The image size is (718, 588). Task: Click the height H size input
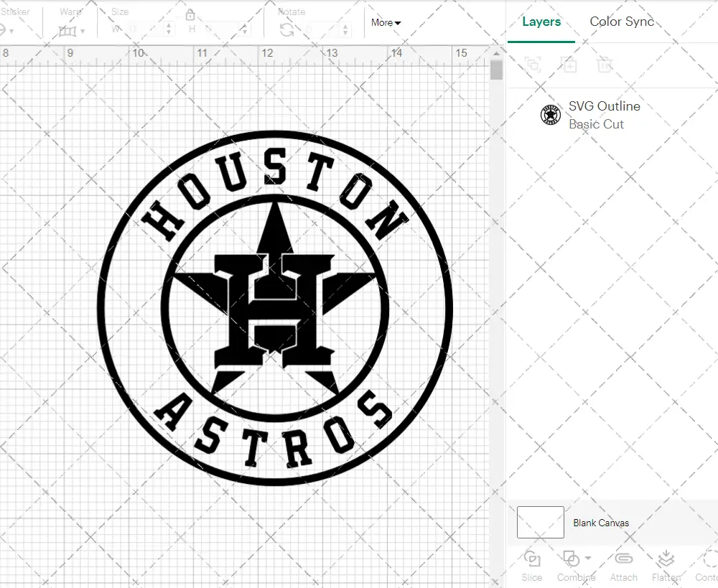click(222, 29)
